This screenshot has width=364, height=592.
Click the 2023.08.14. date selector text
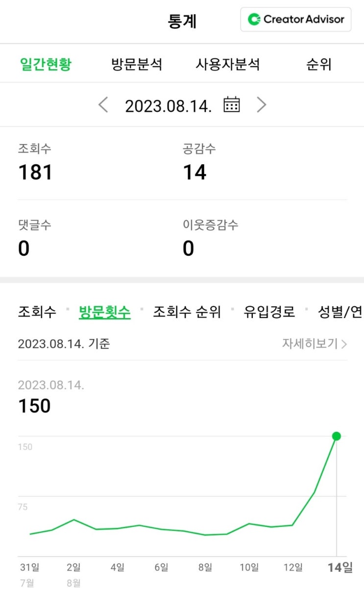tap(168, 105)
